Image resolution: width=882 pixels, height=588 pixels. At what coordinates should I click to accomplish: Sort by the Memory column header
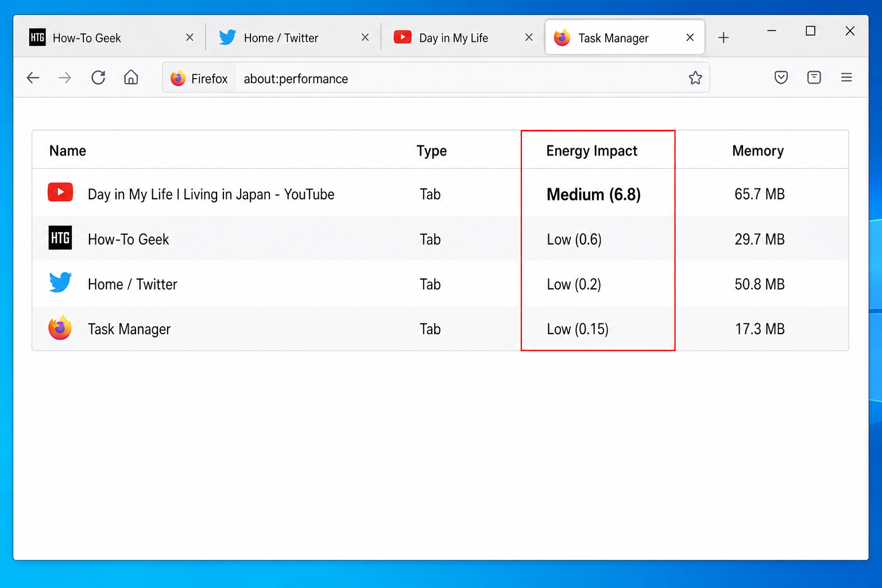(758, 151)
